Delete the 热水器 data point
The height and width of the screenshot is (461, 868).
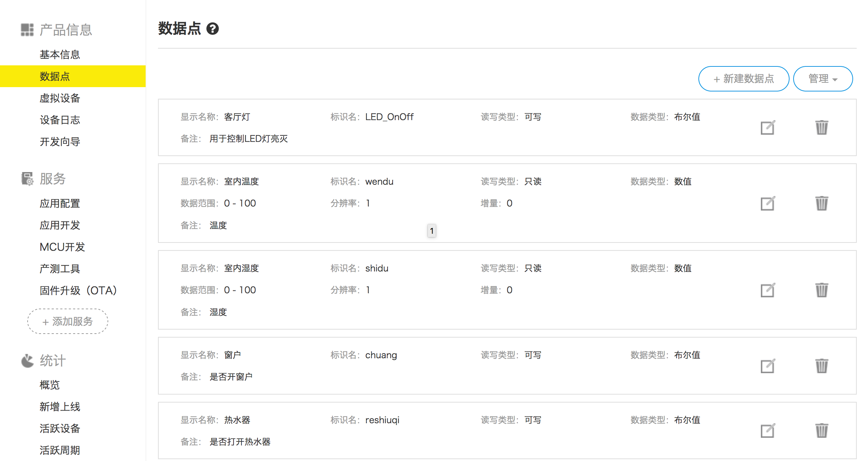822,431
